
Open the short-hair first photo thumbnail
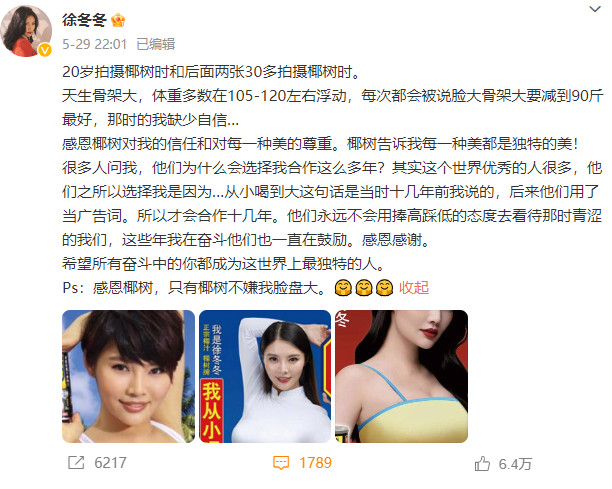click(x=128, y=376)
